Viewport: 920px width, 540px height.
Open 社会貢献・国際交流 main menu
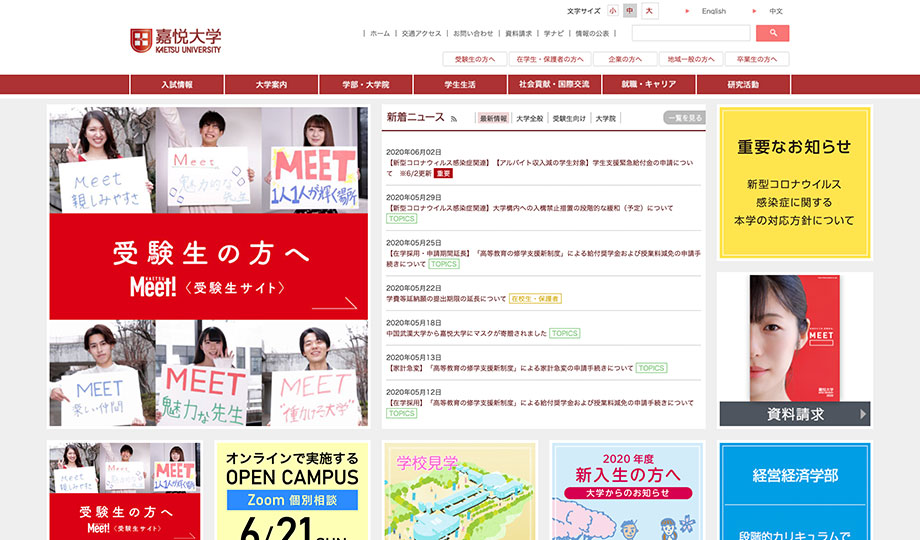pos(554,85)
